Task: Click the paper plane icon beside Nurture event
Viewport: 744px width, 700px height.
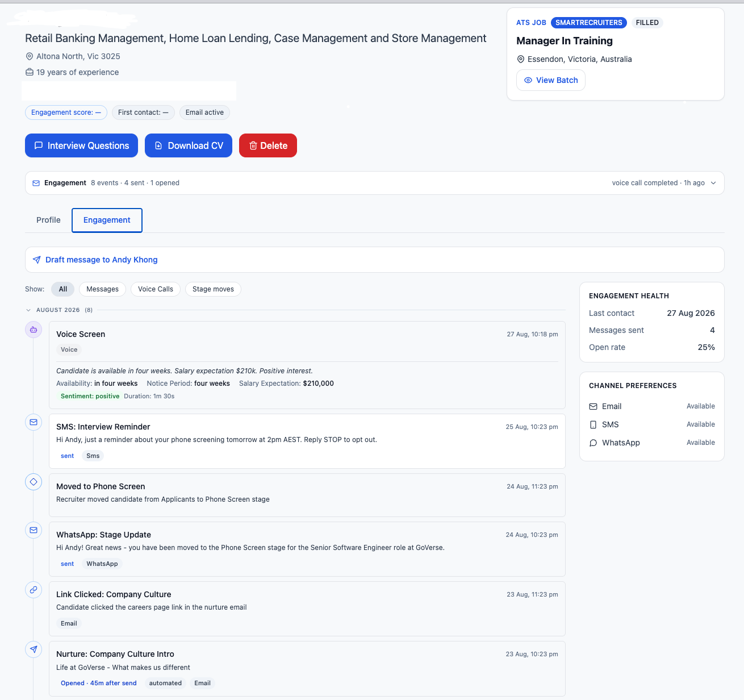Action: (x=34, y=649)
